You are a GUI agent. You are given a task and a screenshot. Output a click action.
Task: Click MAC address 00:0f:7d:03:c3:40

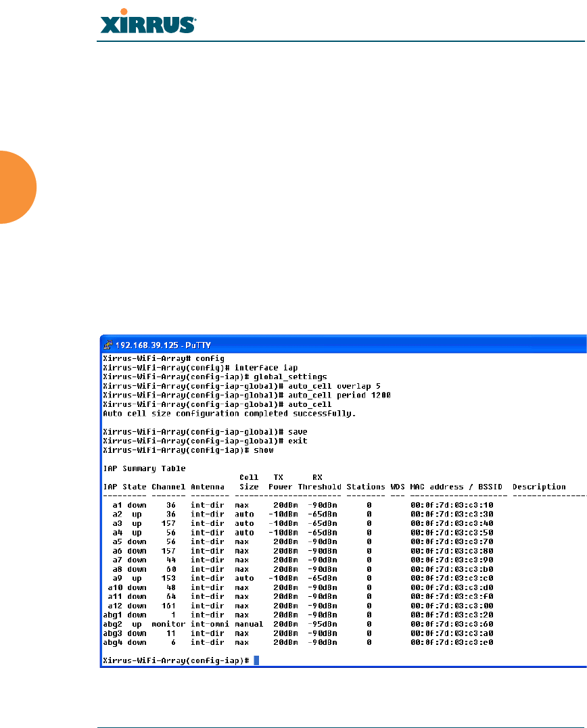452,523
